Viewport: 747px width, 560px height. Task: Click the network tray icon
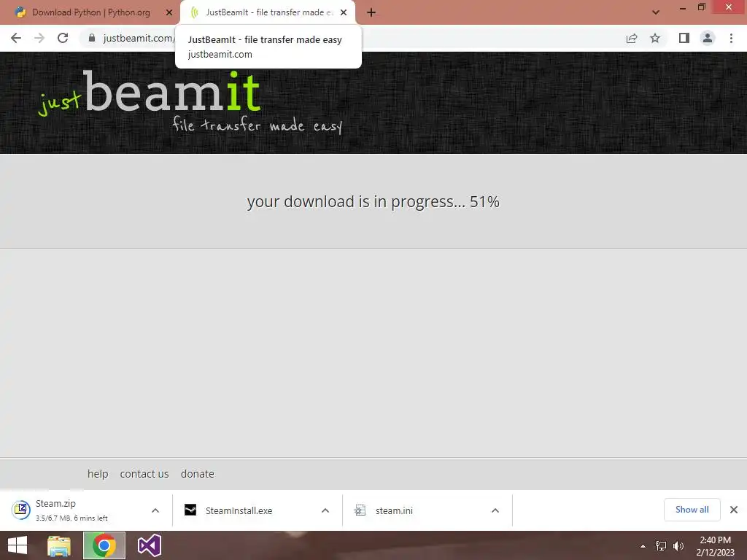[x=661, y=546]
